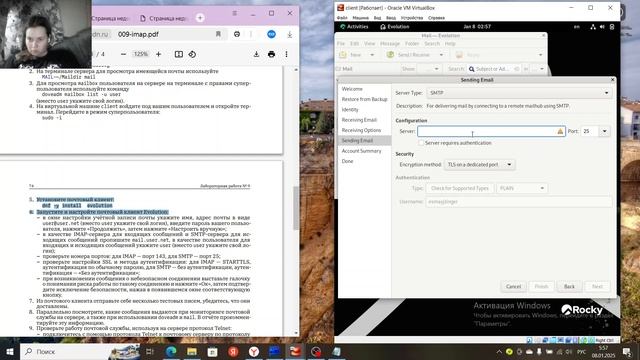
Task: Click the Server input field
Action: pos(491,131)
